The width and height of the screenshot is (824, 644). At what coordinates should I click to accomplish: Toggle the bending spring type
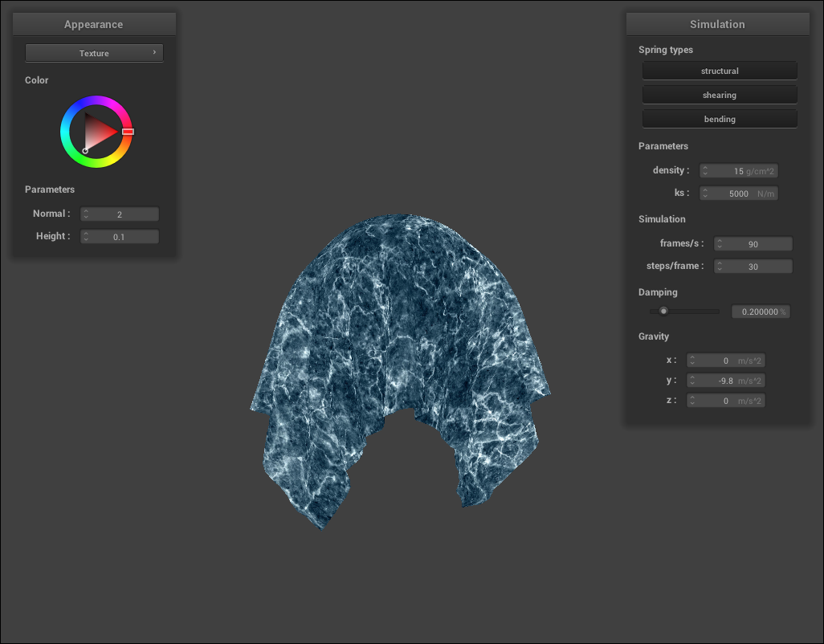(x=720, y=119)
